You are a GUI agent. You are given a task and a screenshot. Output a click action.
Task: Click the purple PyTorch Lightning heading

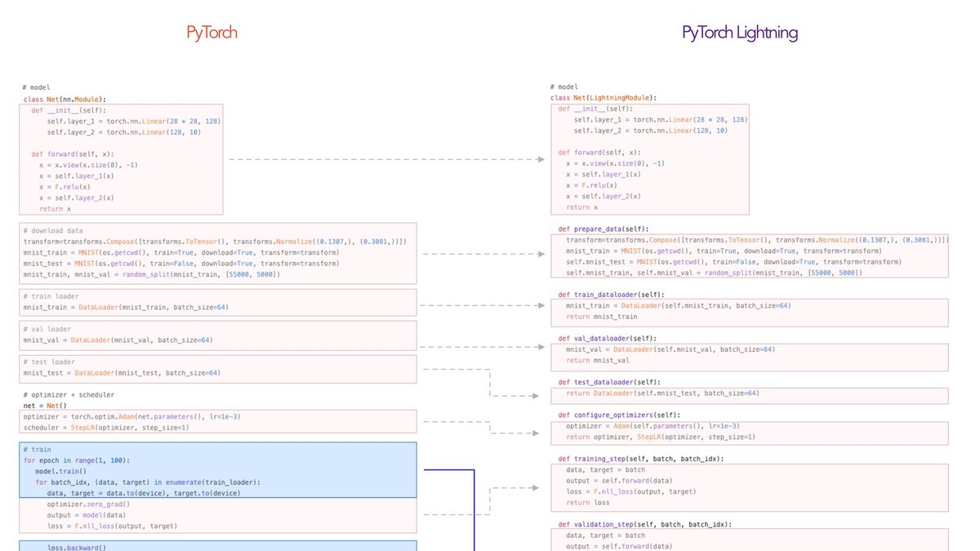(740, 33)
